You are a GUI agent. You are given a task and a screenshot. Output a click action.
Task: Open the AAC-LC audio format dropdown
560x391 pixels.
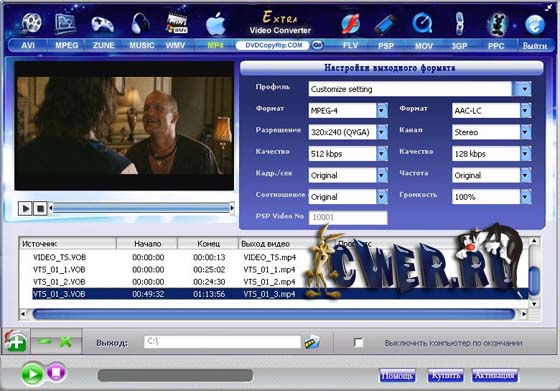(525, 111)
